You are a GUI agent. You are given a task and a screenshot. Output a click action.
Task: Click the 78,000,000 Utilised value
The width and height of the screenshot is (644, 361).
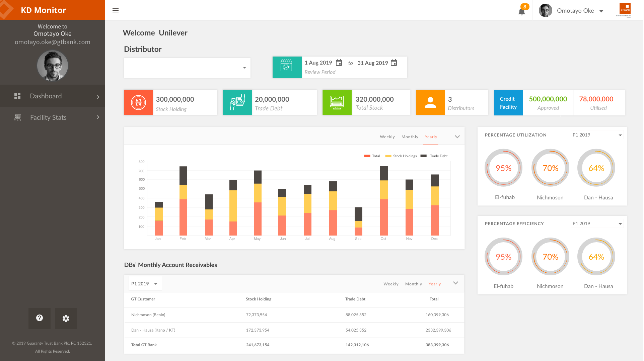(596, 99)
